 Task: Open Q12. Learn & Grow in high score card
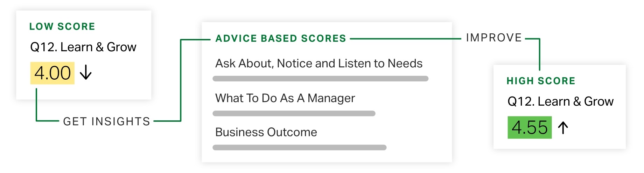click(x=560, y=101)
